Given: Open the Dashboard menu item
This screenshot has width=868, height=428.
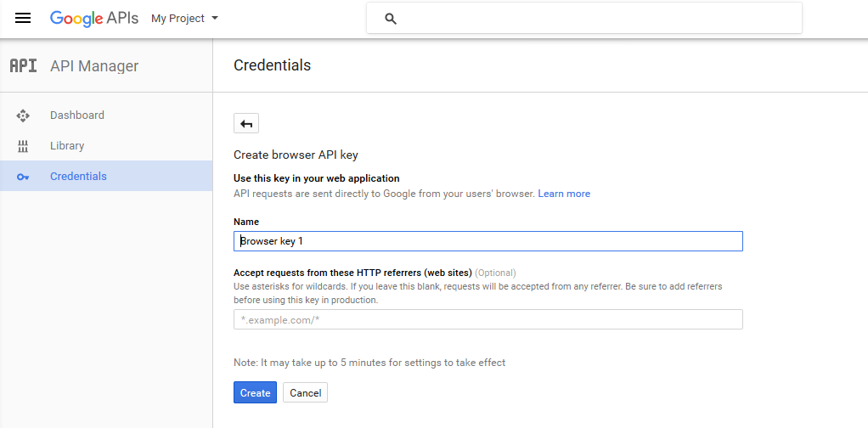Looking at the screenshot, I should click(77, 115).
